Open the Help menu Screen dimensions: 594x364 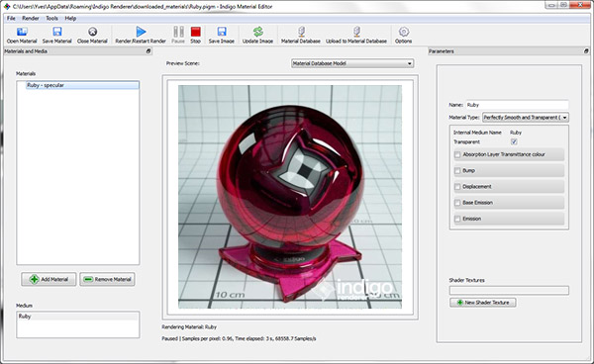click(70, 18)
